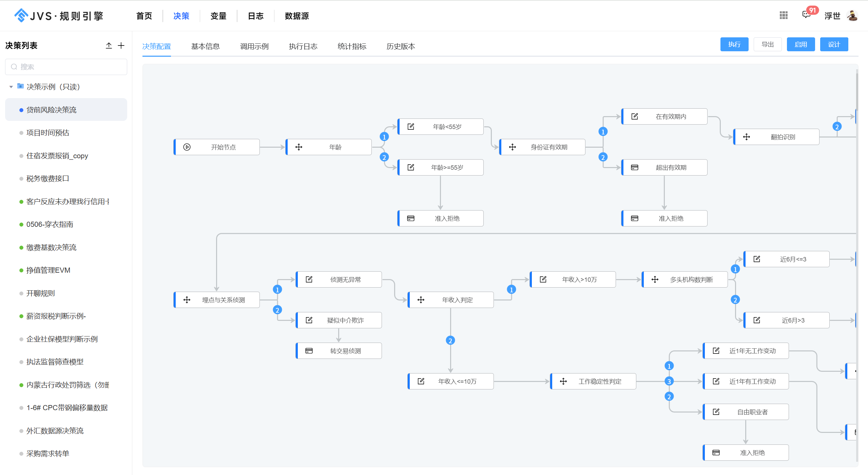868x475 pixels.
Task: Click the plus icon to add decision
Action: click(x=121, y=45)
